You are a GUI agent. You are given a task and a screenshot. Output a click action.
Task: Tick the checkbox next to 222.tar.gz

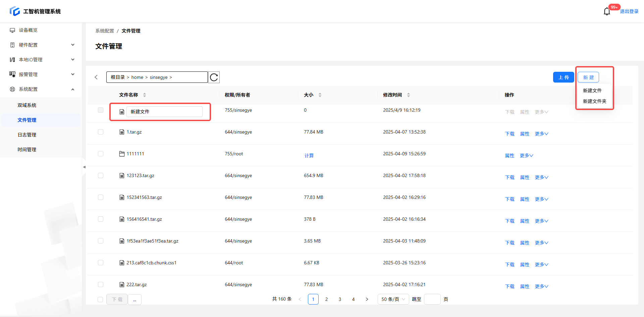[101, 285]
